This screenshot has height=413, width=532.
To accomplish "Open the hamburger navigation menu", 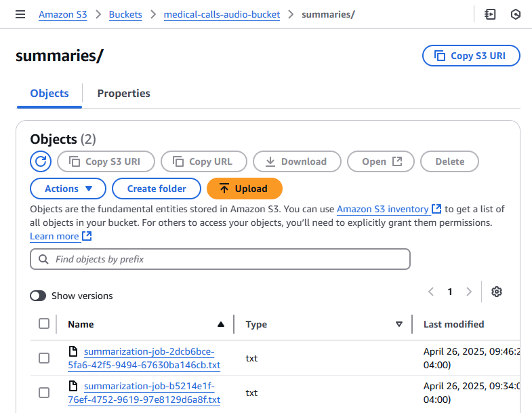I will click(20, 14).
